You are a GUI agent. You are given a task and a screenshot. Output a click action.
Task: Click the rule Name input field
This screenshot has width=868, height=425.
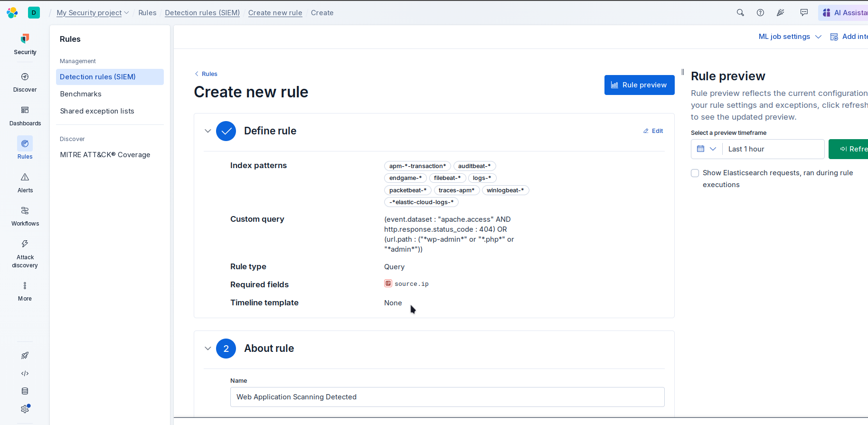coord(447,397)
